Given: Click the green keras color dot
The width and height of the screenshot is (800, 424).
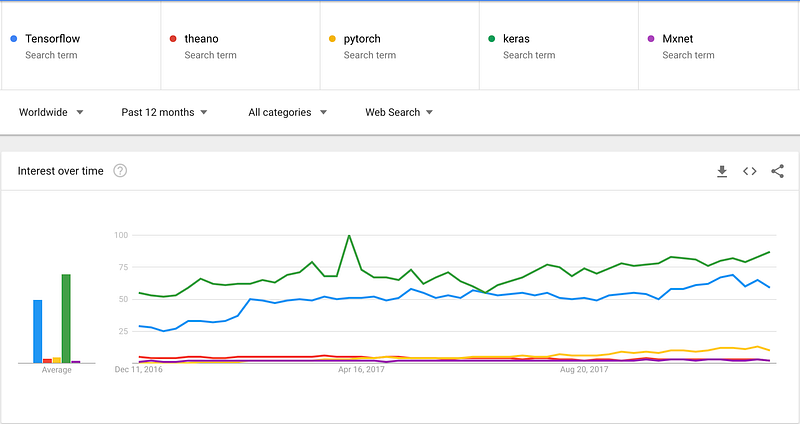Looking at the screenshot, I should (x=492, y=39).
